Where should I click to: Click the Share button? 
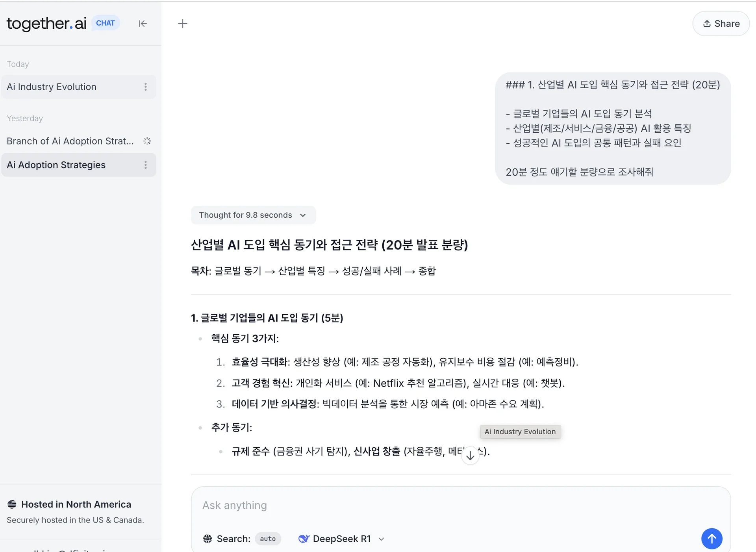[x=721, y=24]
